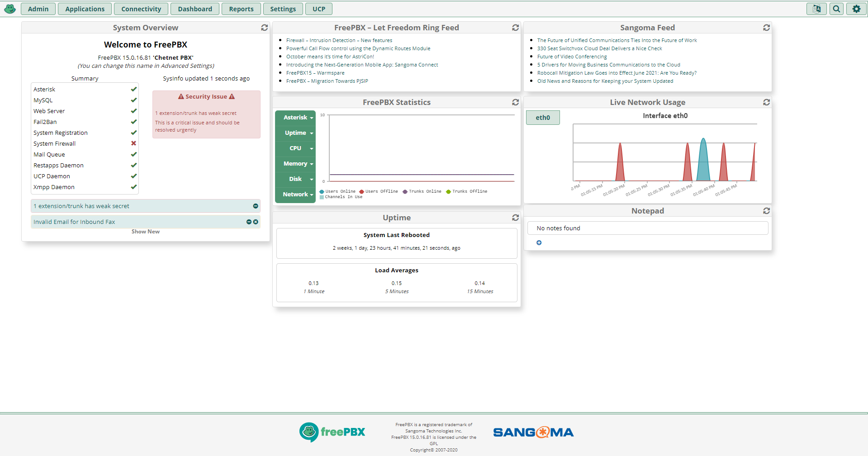Click the weak secret notification text

[81, 206]
